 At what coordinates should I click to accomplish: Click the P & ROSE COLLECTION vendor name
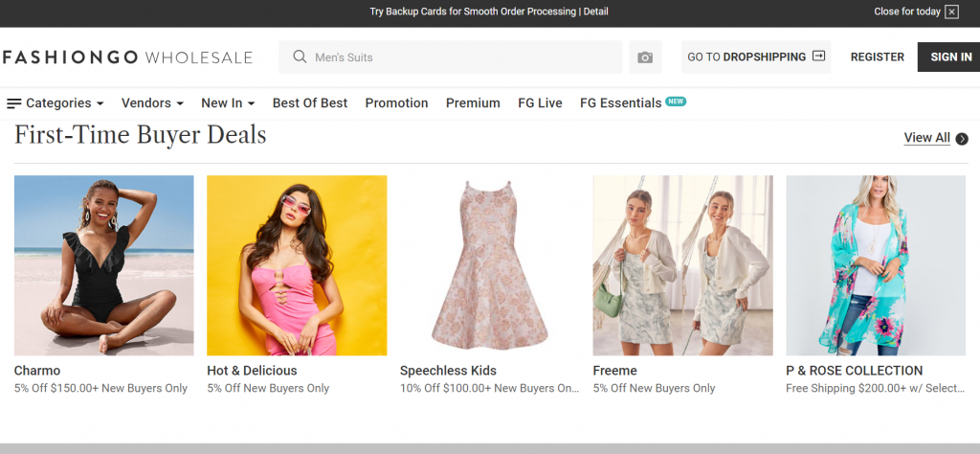[855, 371]
